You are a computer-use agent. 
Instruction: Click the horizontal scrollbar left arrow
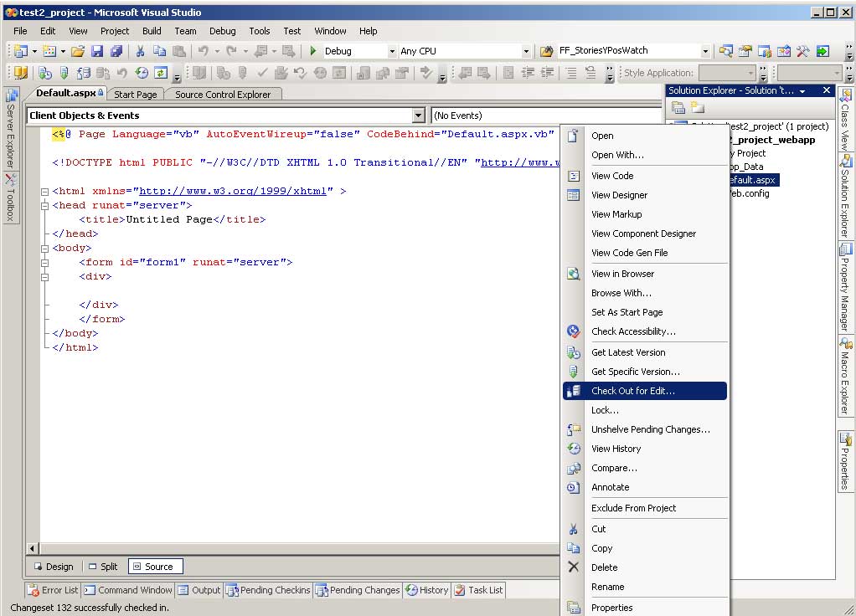(x=32, y=548)
